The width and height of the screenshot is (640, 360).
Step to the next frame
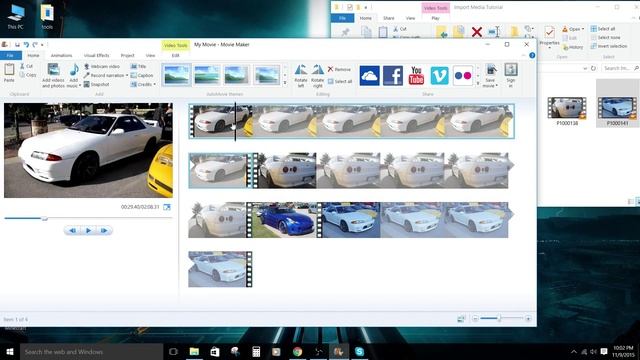(104, 231)
